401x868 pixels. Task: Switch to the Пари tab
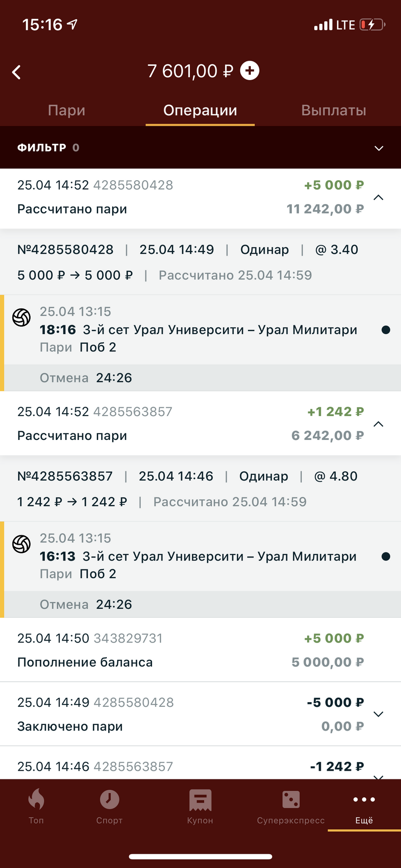pyautogui.click(x=67, y=110)
